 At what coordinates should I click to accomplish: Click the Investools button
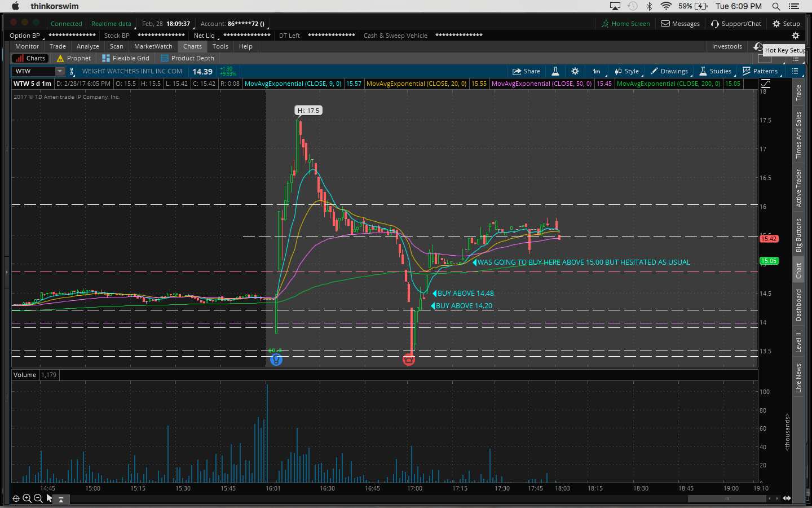tap(727, 46)
